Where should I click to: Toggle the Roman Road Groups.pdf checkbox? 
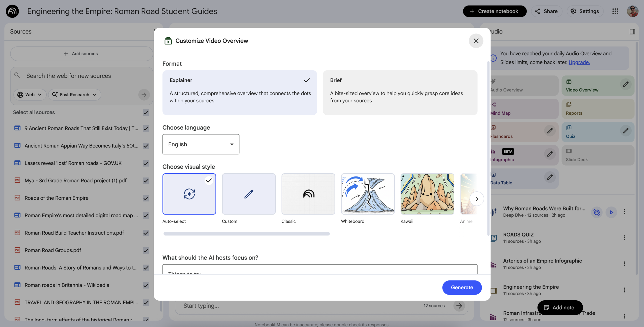point(146,250)
